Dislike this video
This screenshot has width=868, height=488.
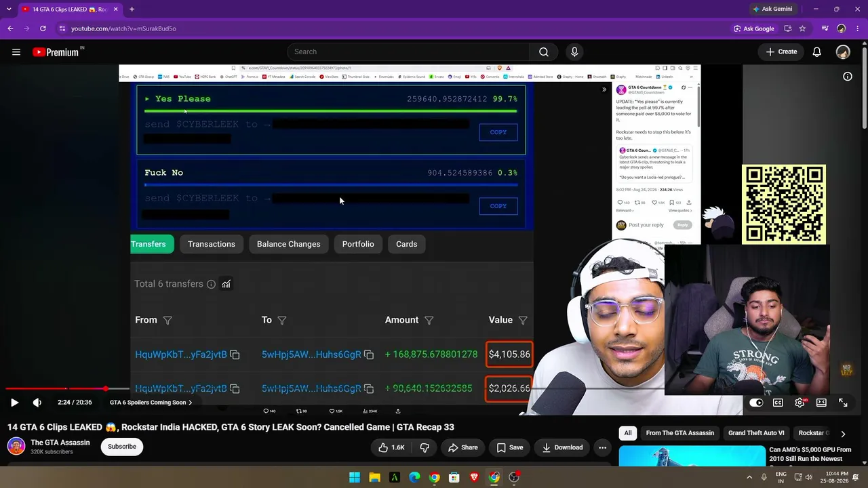pos(425,447)
